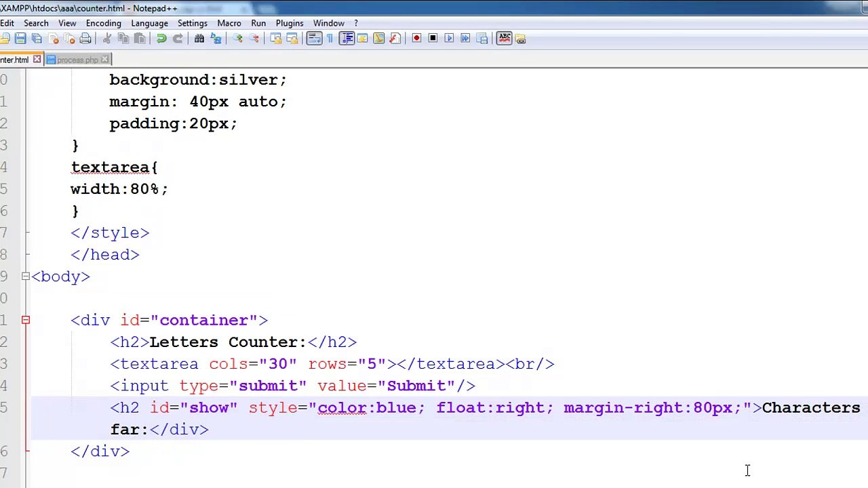Open the Run menu

coord(258,23)
